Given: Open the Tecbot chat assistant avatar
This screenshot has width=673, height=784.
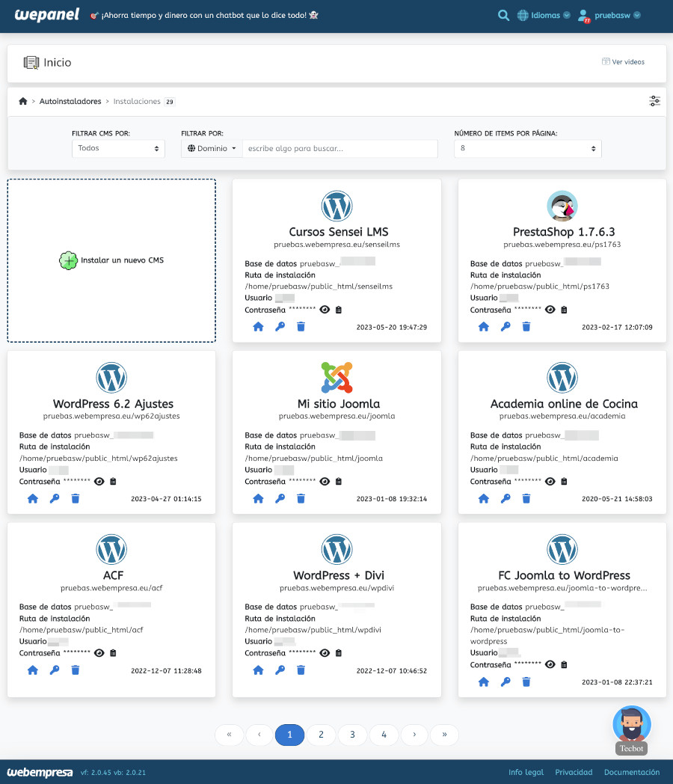Looking at the screenshot, I should click(x=632, y=724).
